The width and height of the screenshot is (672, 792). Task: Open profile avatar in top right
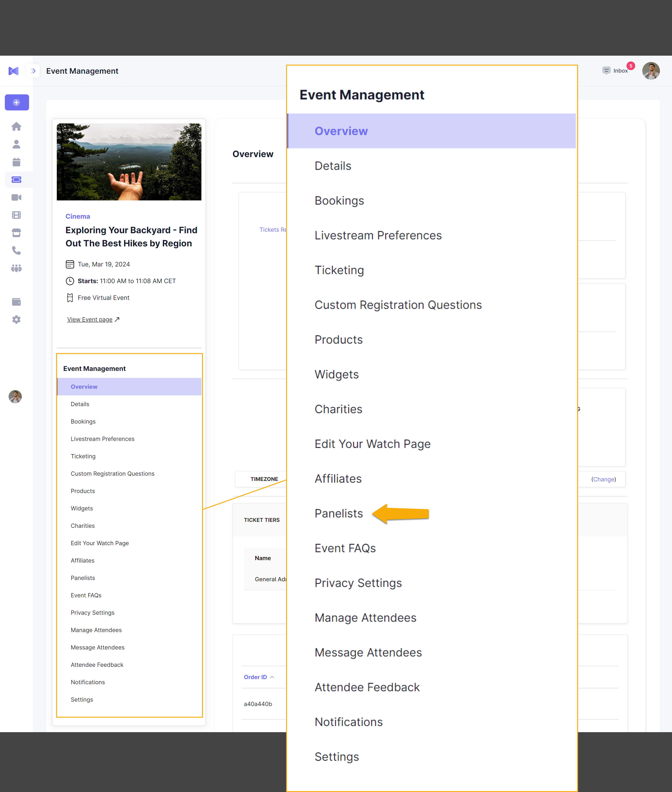[651, 71]
